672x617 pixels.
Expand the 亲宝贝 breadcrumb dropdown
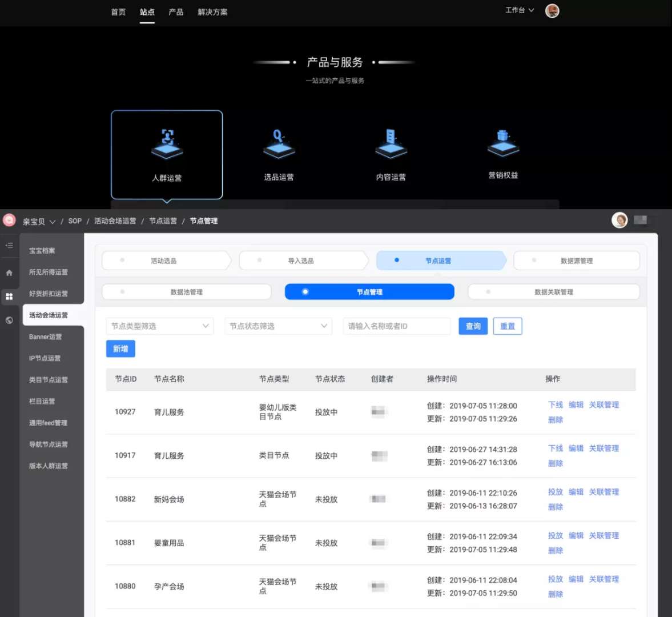39,221
